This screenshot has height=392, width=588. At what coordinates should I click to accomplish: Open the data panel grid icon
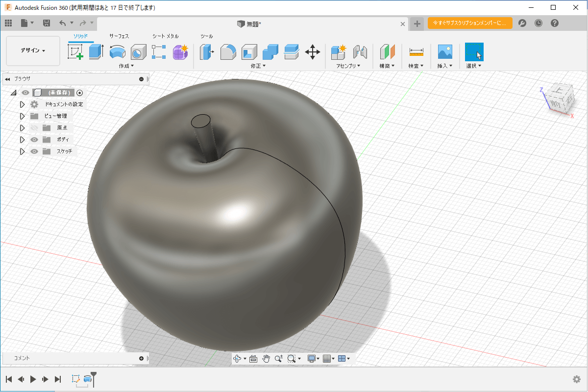[x=8, y=23]
